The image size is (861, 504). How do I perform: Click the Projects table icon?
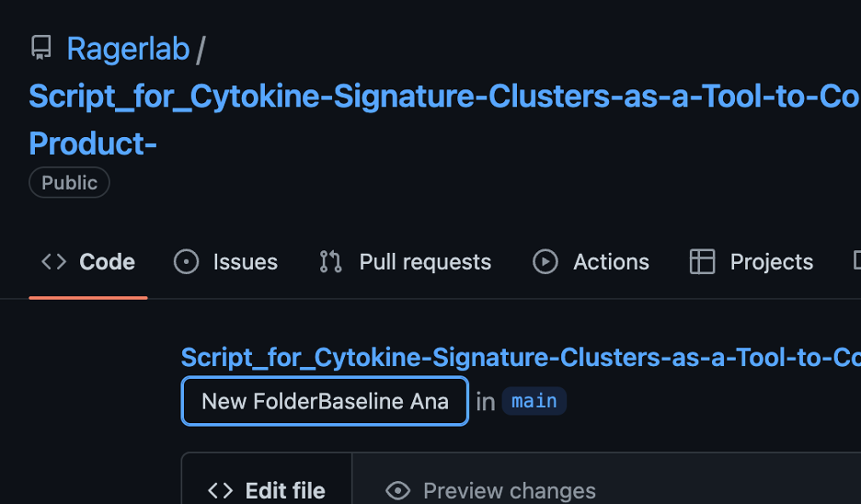click(702, 262)
